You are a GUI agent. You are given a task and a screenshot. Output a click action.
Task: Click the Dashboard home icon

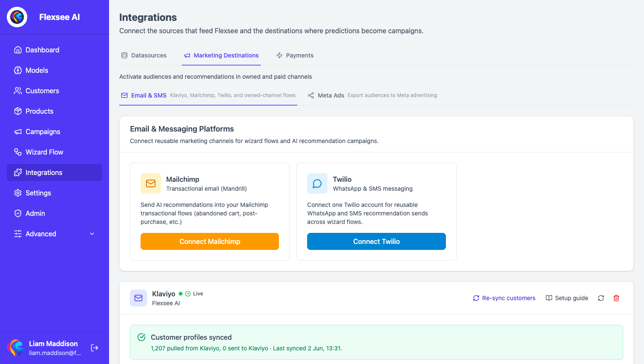pyautogui.click(x=18, y=50)
